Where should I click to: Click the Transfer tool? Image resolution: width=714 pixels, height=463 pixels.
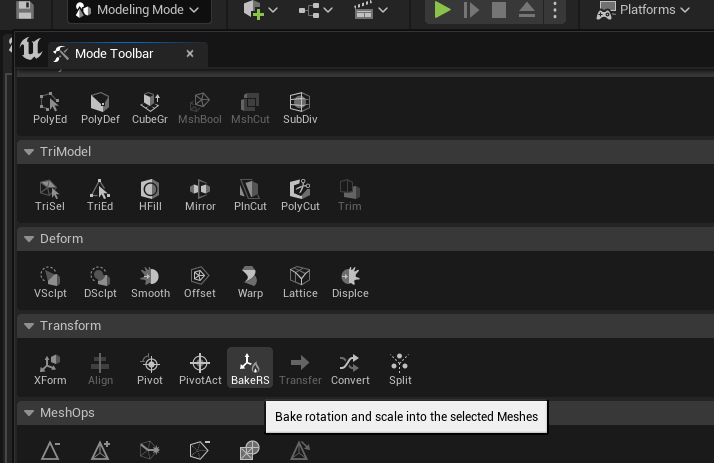point(300,369)
